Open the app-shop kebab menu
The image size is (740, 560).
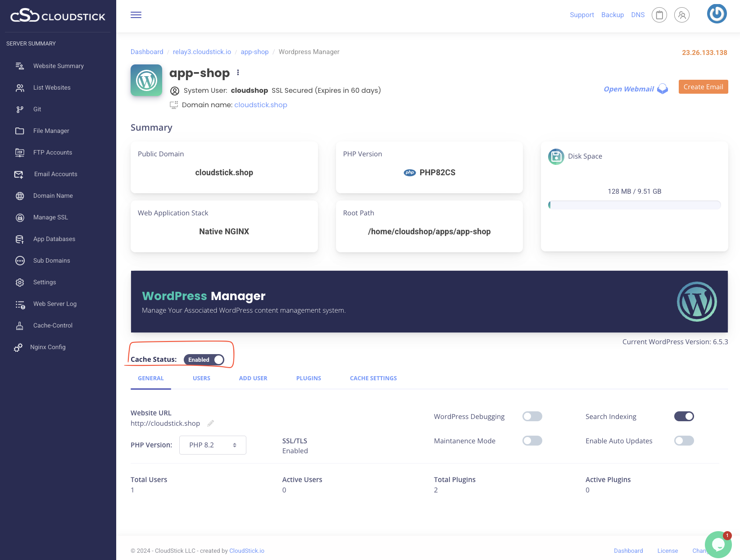pyautogui.click(x=238, y=72)
